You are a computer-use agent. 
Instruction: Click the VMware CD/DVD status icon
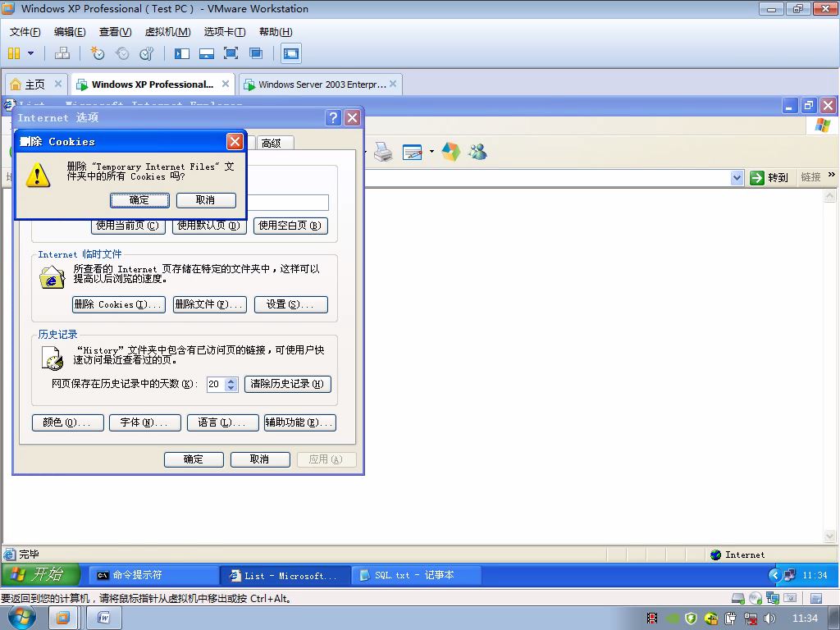coord(756,598)
